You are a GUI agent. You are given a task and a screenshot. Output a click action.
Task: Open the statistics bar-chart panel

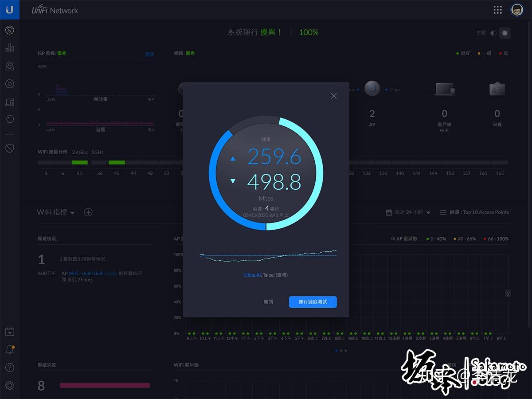click(x=10, y=47)
